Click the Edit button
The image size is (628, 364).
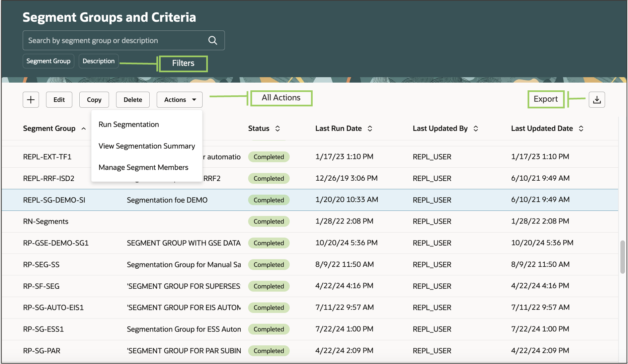coord(59,99)
